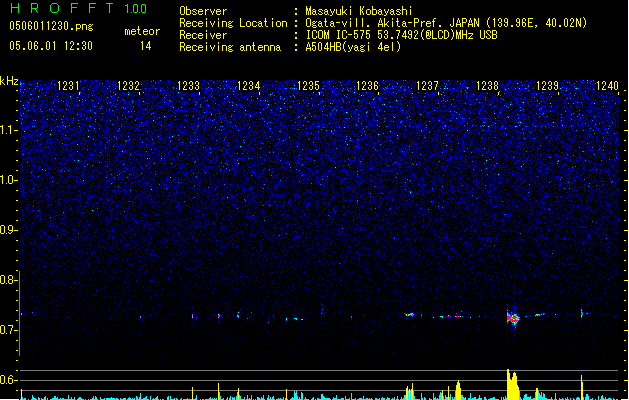This screenshot has height=400, width=629.
Task: Click the 0.6 kHz axis label
Action: [8, 380]
